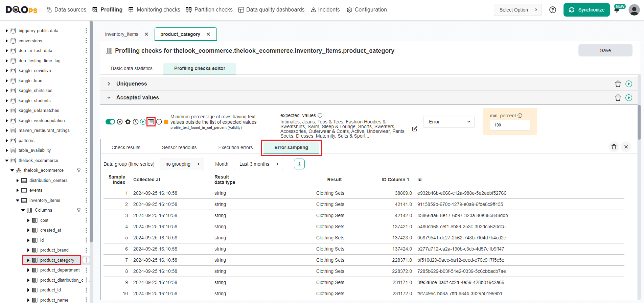Open check schedule clock icon

coord(136,122)
